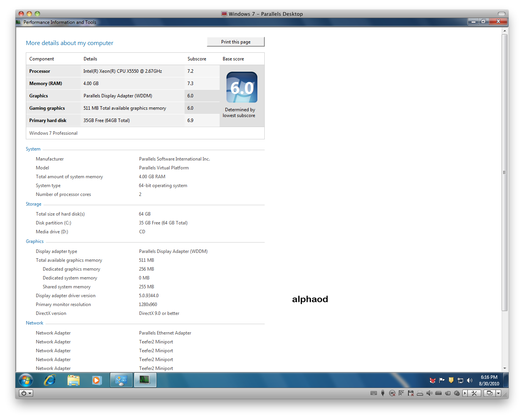Click the Subscore column header
The width and height of the screenshot is (524, 420).
(x=197, y=59)
